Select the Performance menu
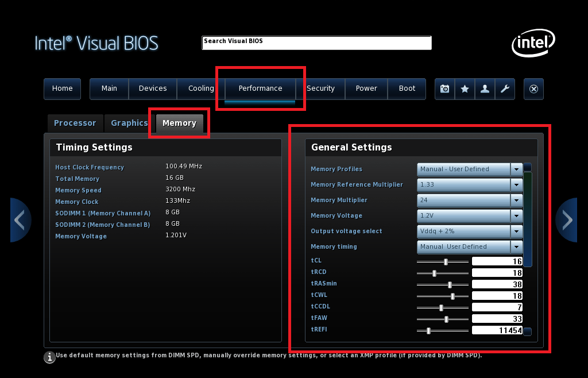Viewport: 588px width, 378px height. tap(260, 89)
